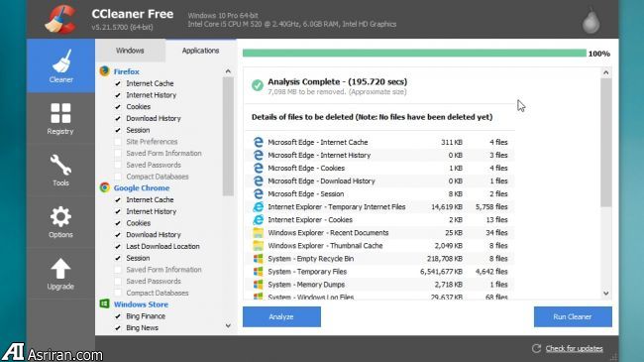Open the Tools wrench section
This screenshot has width=644, height=362.
(x=60, y=170)
